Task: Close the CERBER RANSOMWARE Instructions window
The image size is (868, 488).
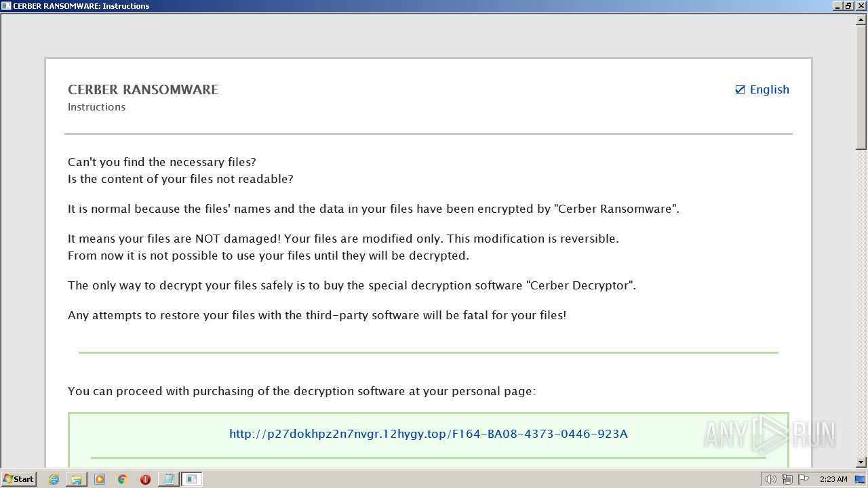Action: (860, 5)
